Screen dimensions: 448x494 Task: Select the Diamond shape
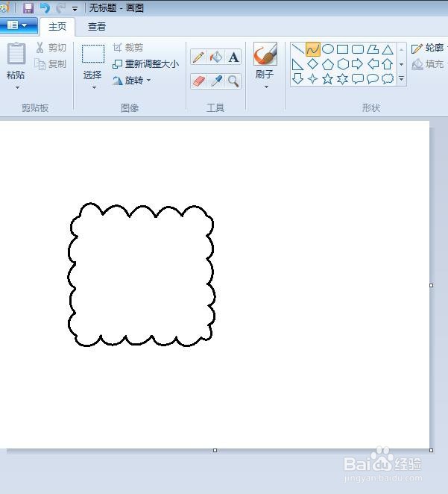313,64
